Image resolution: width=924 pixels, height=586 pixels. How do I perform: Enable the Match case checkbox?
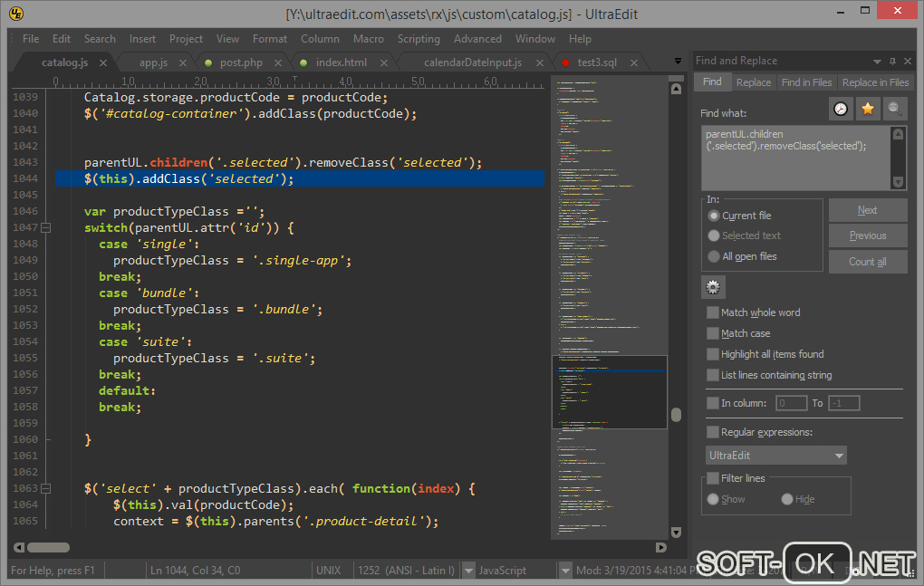(x=713, y=333)
